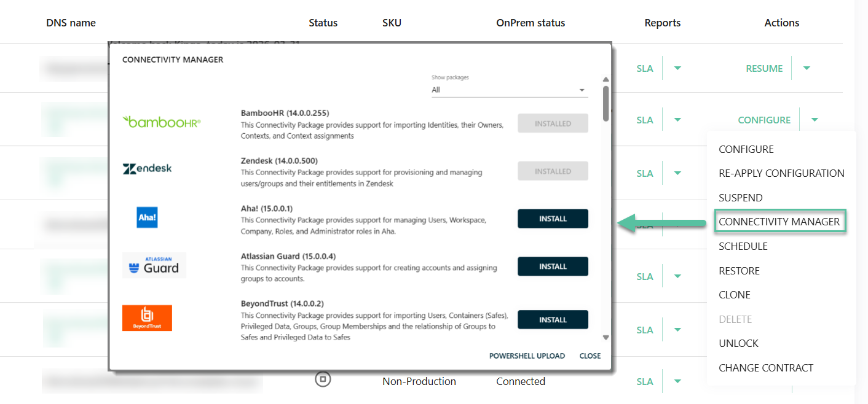
Task: Click the Aha! package logo
Action: (x=147, y=217)
